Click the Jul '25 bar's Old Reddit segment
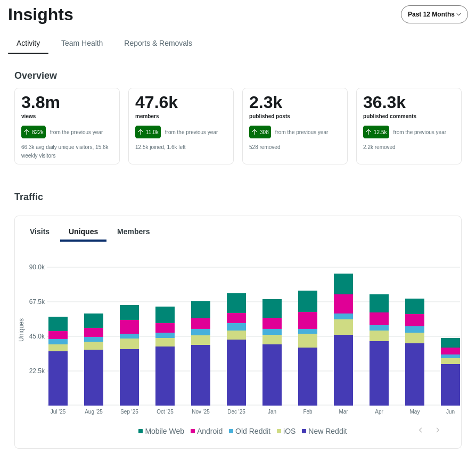This screenshot has height=462, width=476. [58, 342]
